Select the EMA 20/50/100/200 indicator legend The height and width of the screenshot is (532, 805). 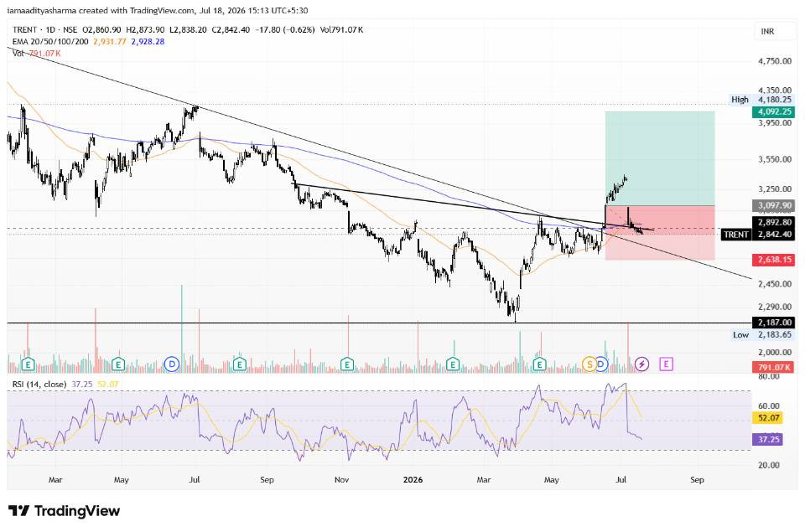click(x=50, y=42)
